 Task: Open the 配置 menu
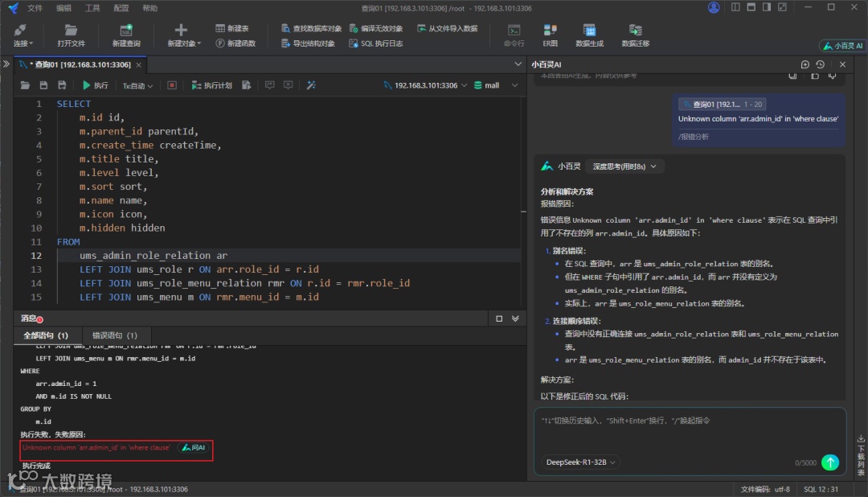click(x=121, y=8)
